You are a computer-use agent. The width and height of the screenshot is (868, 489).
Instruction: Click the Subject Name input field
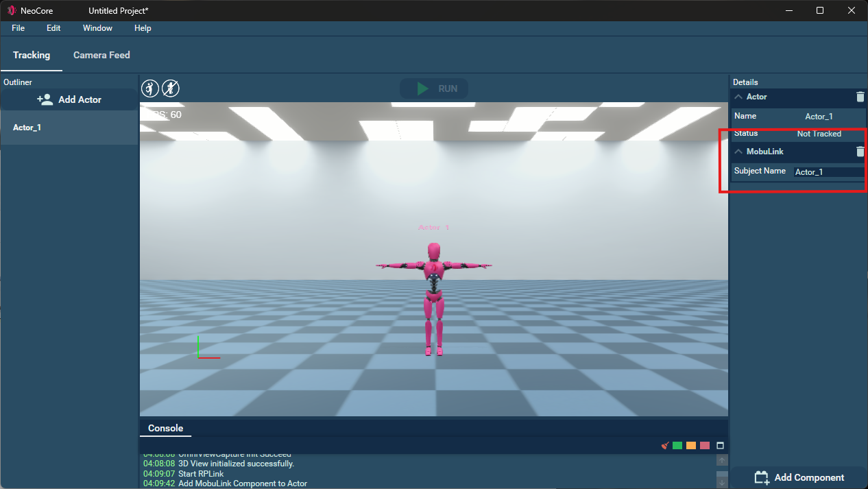(x=828, y=172)
